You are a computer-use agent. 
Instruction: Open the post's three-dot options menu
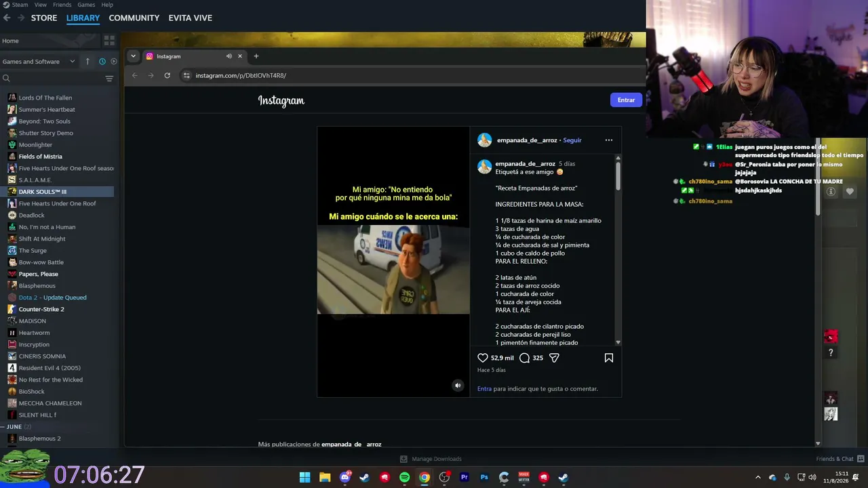tap(609, 140)
